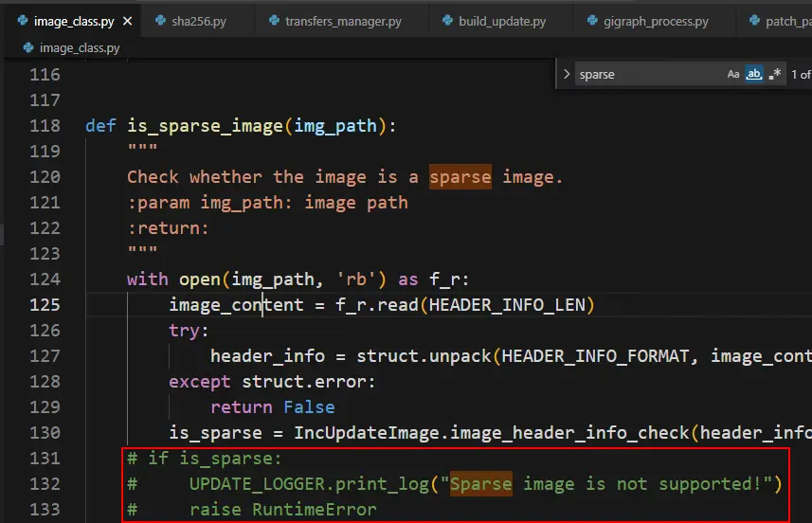The height and width of the screenshot is (523, 812).
Task: Click highlighted 'sparse' in docstring line 120
Action: (460, 177)
